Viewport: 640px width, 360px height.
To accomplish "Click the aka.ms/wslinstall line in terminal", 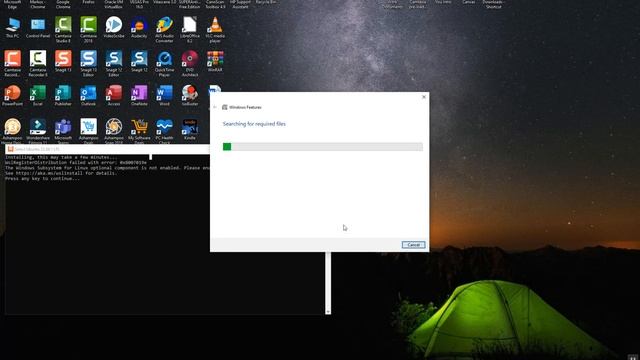I will point(60,173).
